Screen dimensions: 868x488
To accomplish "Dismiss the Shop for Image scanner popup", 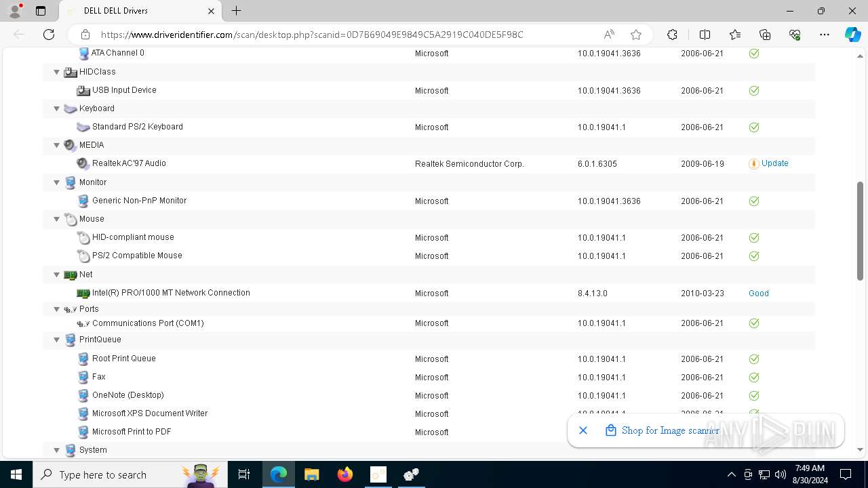I will (583, 430).
